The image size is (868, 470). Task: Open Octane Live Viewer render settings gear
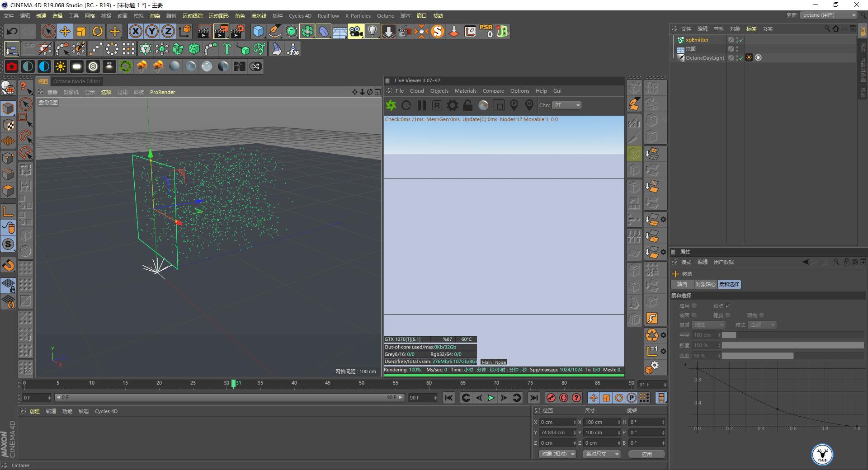click(x=452, y=105)
